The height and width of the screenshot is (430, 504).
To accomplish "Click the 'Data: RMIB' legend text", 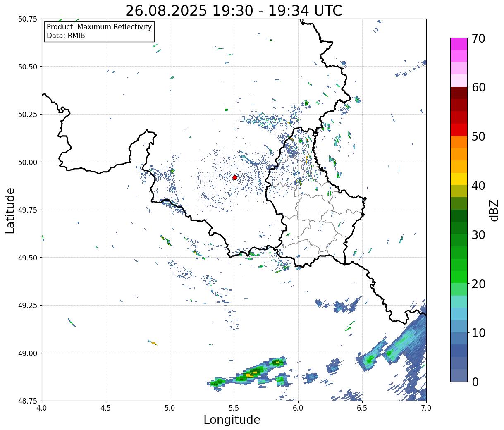I will 66,36.
